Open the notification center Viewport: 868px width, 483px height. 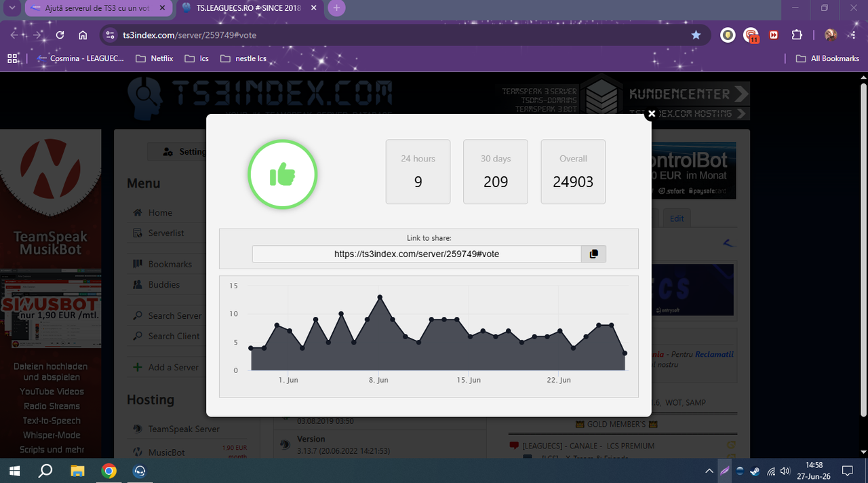pos(847,471)
